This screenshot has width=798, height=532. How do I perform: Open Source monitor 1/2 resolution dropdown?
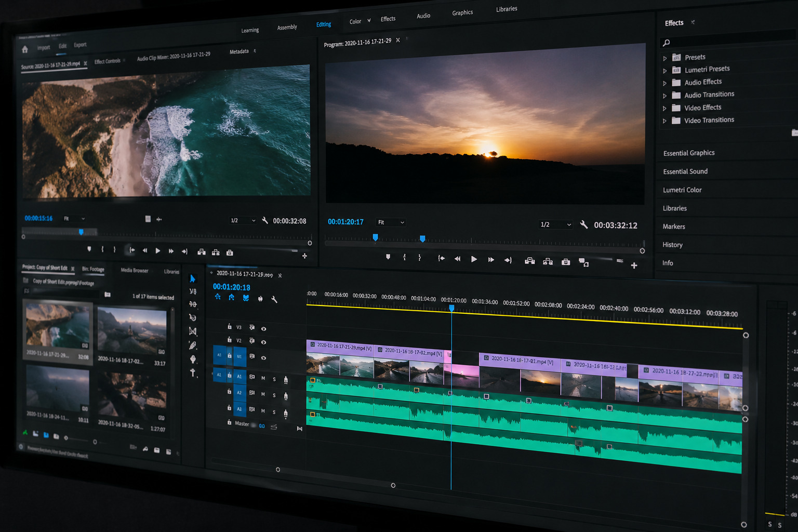[243, 220]
